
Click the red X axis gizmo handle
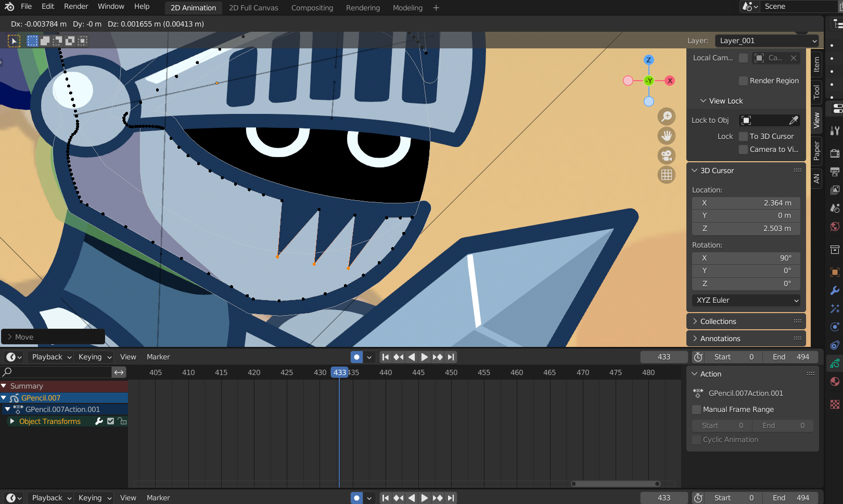coord(670,81)
